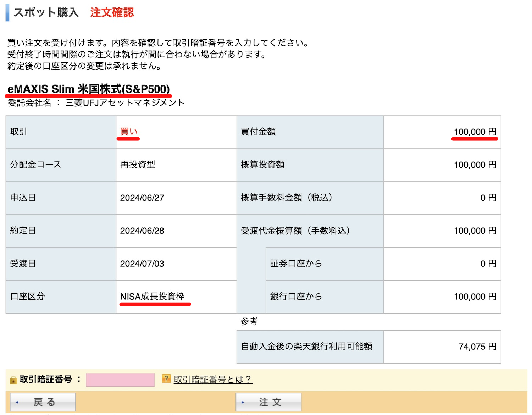Click the 取引暗証番号 label text
The image size is (532, 415).
pyautogui.click(x=46, y=380)
